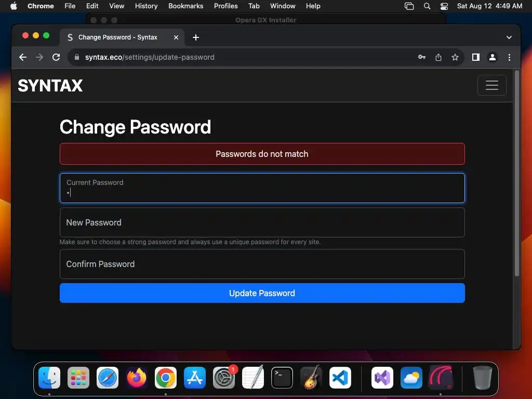Open TextEdit from the dock
Image resolution: width=532 pixels, height=399 pixels.
pyautogui.click(x=253, y=378)
